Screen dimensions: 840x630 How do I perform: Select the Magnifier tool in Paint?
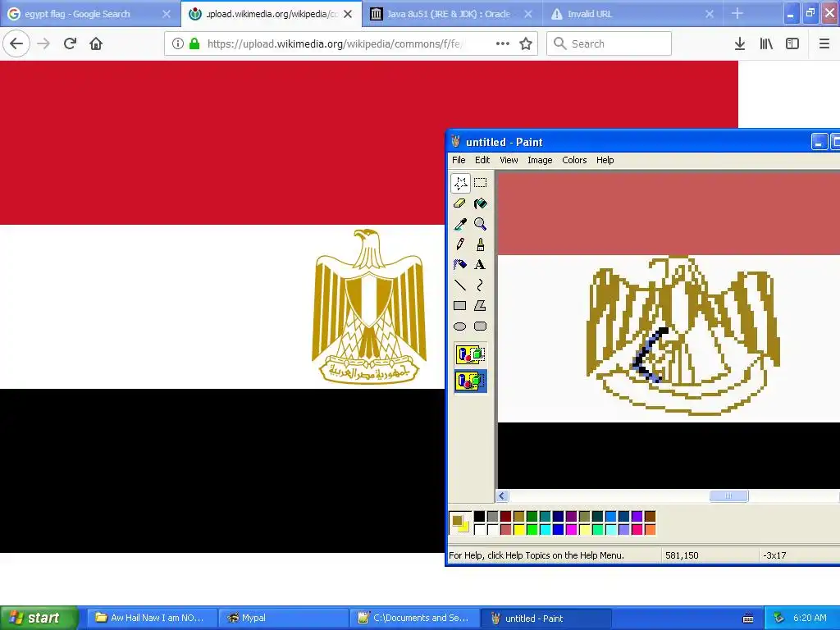(481, 224)
